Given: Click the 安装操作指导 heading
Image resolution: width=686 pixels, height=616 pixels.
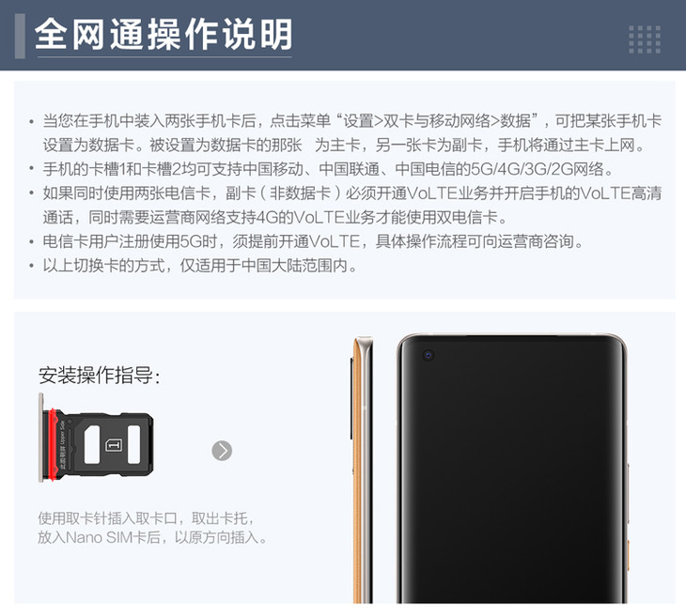Looking at the screenshot, I should [100, 375].
